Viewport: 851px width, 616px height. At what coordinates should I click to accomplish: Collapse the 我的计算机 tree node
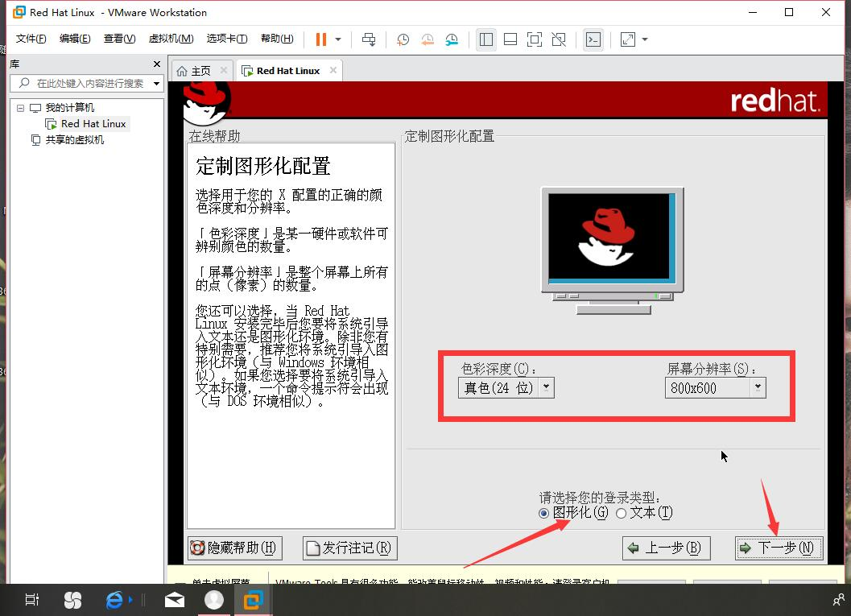tap(20, 108)
